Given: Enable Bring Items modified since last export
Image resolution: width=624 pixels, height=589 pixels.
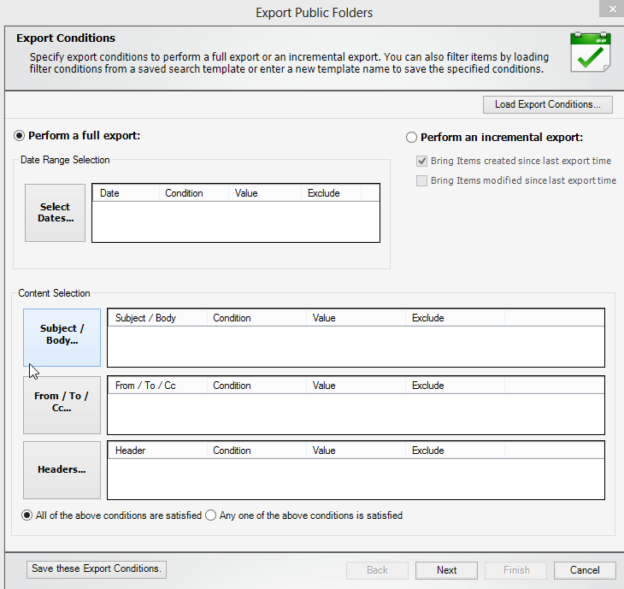Looking at the screenshot, I should 421,181.
